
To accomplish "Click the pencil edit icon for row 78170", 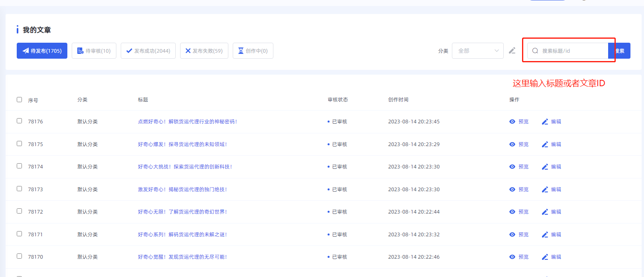I will pos(545,257).
